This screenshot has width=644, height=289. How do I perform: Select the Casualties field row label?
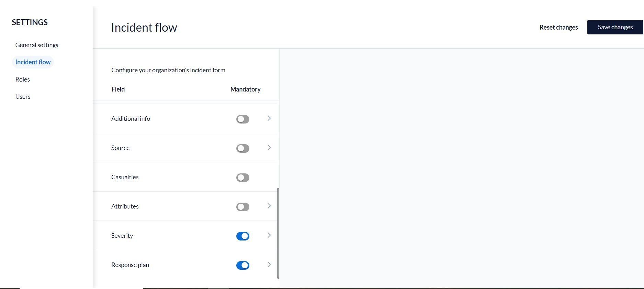tap(125, 177)
